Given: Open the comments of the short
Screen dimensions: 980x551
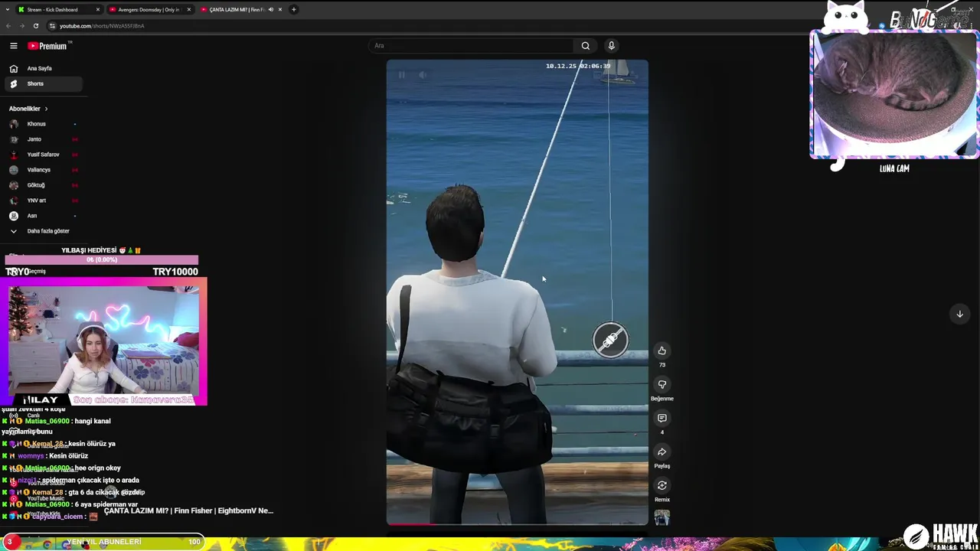Looking at the screenshot, I should [x=662, y=418].
